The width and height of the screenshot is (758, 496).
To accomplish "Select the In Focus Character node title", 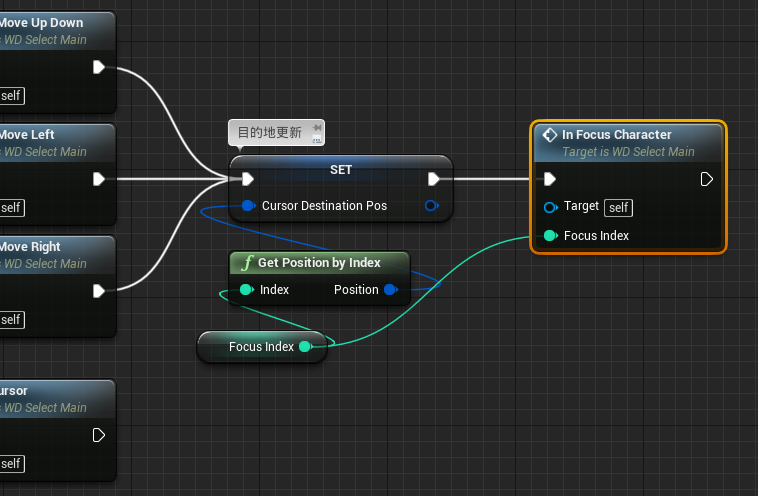I will 616,134.
